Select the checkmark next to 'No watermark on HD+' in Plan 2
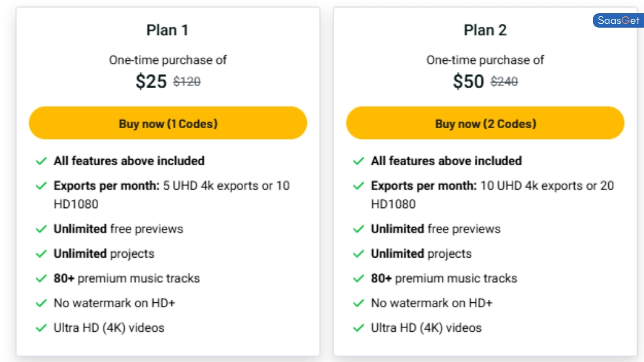This screenshot has width=644, height=362. [x=358, y=303]
